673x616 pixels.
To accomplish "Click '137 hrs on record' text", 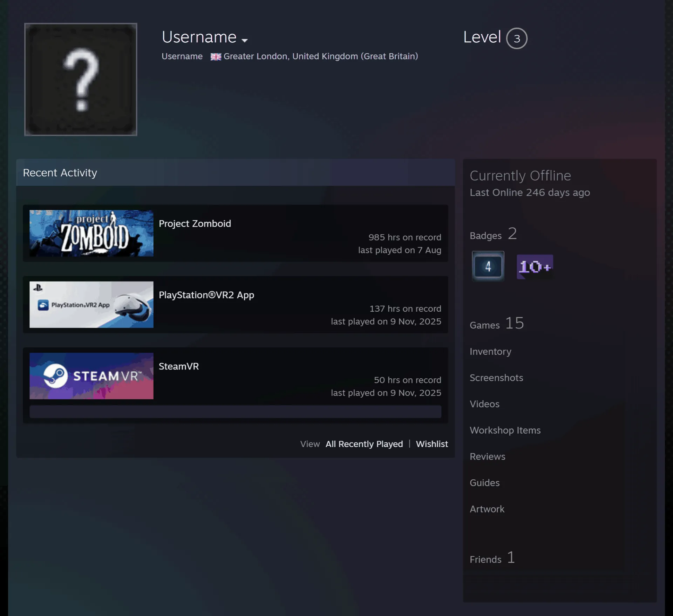I will coord(405,309).
